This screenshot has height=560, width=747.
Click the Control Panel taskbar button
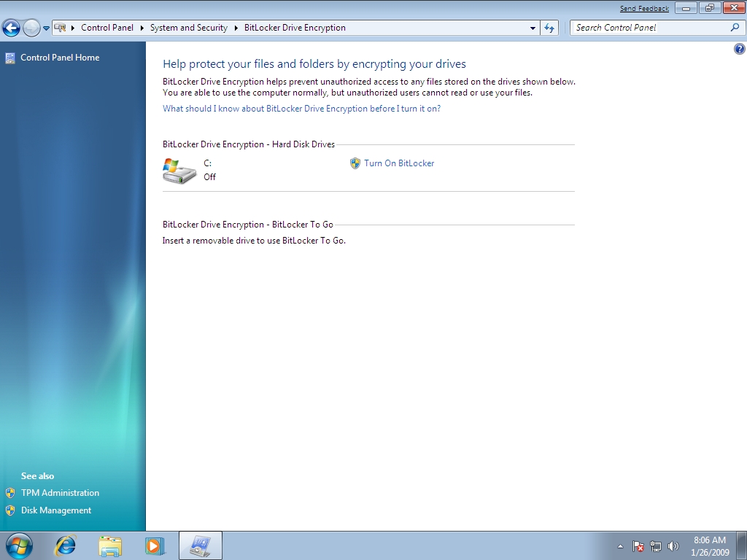(x=201, y=545)
